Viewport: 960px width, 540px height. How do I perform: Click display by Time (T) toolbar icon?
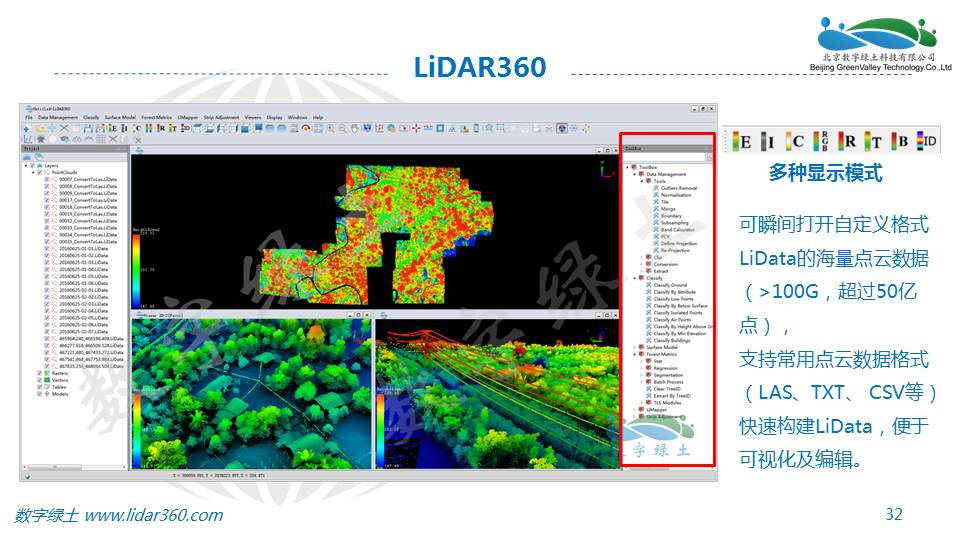172,129
